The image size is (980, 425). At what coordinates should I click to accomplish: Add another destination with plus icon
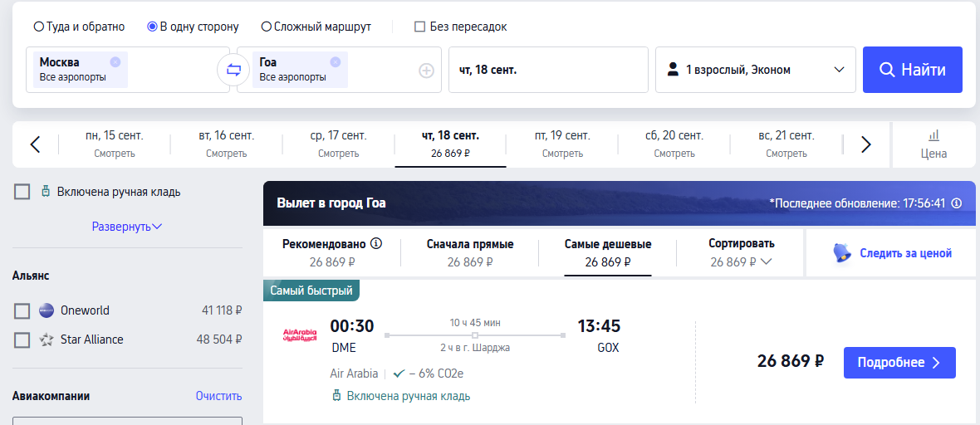(x=426, y=71)
